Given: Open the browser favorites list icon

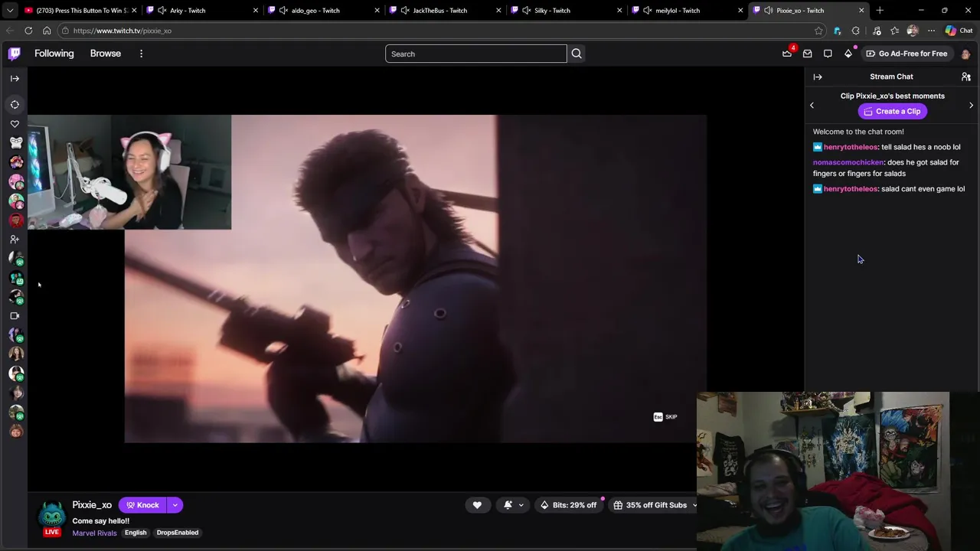Looking at the screenshot, I should click(x=894, y=31).
